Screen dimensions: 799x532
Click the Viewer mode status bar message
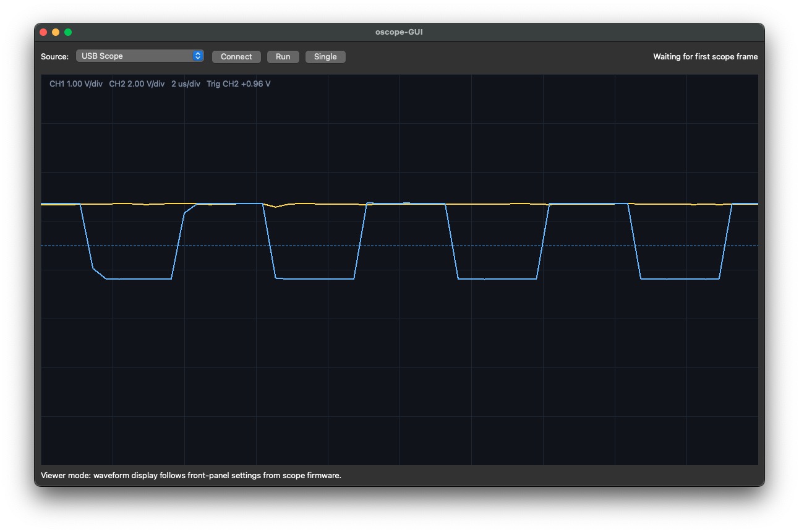coord(191,476)
